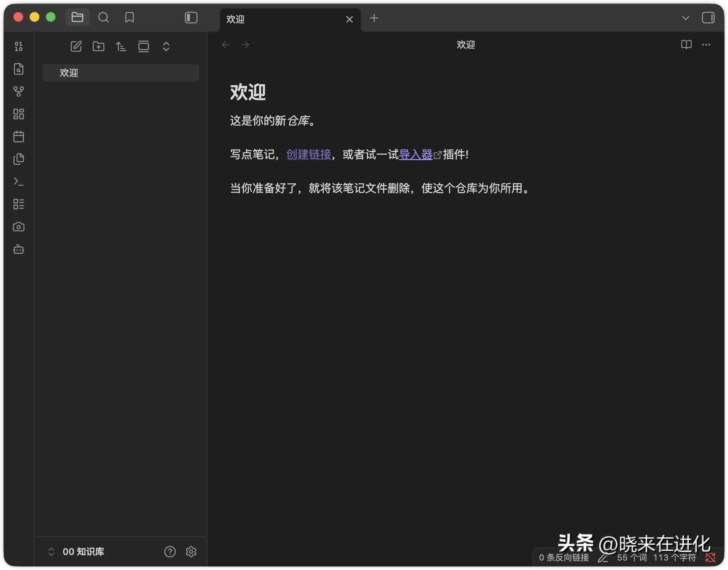The width and height of the screenshot is (728, 570).
Task: Open graph view from the ribbon
Action: click(x=19, y=91)
